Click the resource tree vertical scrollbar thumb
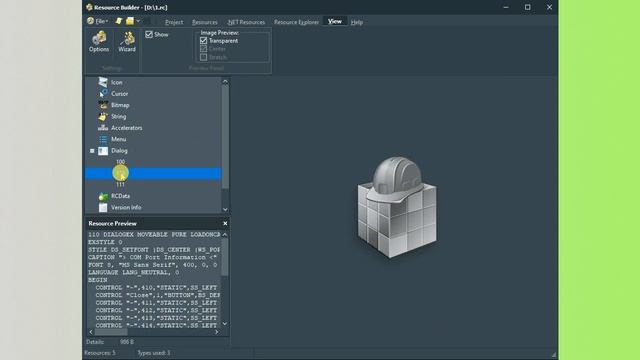Screen dimensions: 640x360 [x=225, y=137]
